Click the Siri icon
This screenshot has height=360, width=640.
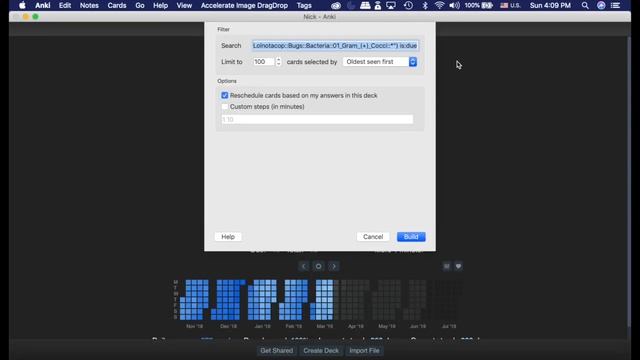pos(601,5)
